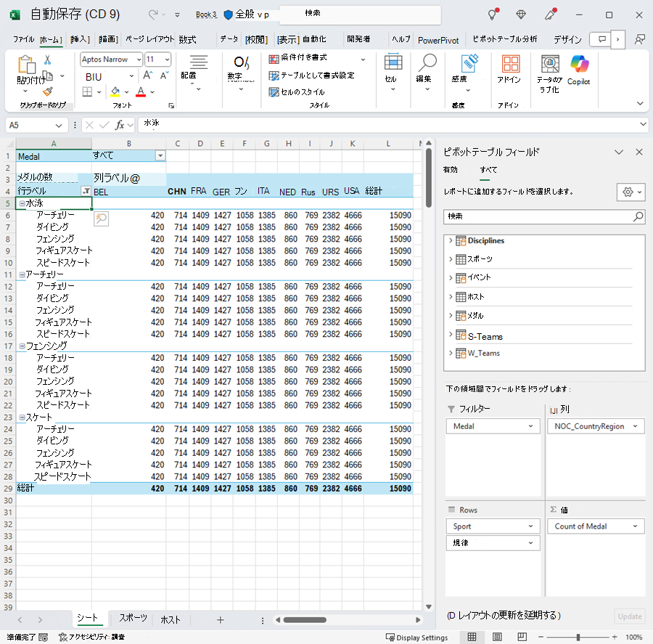Click the Analyze Data icon
653x644 pixels.
coord(550,64)
